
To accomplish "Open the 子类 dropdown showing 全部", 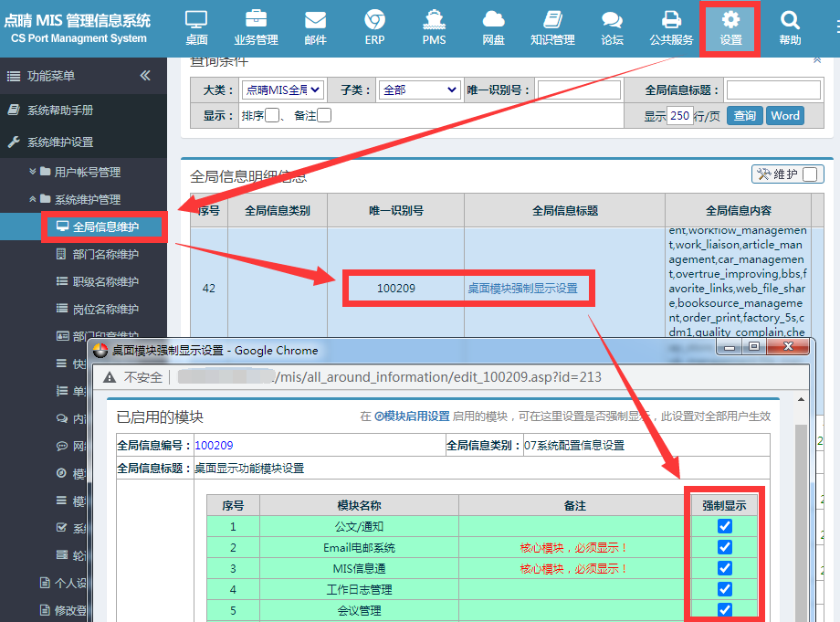I will pyautogui.click(x=419, y=90).
